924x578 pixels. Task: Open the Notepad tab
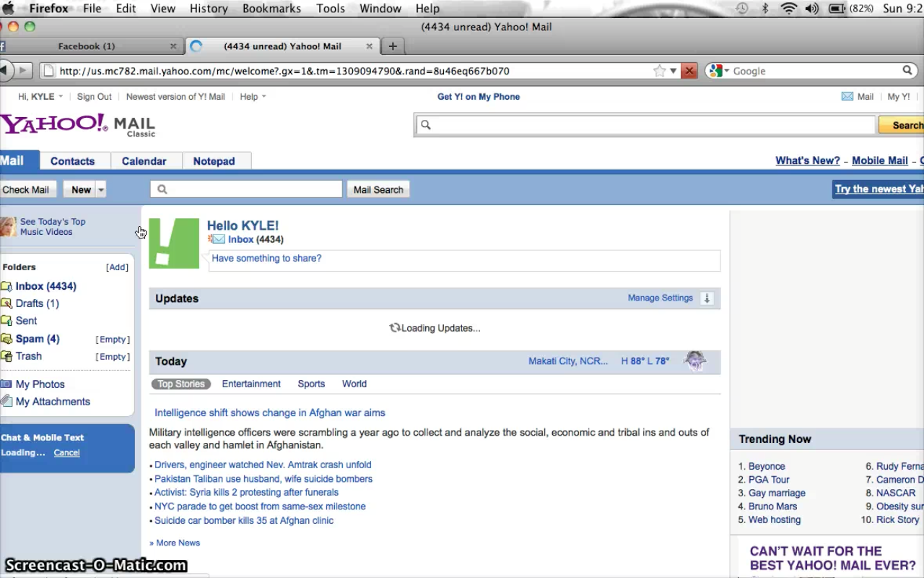[x=214, y=161]
